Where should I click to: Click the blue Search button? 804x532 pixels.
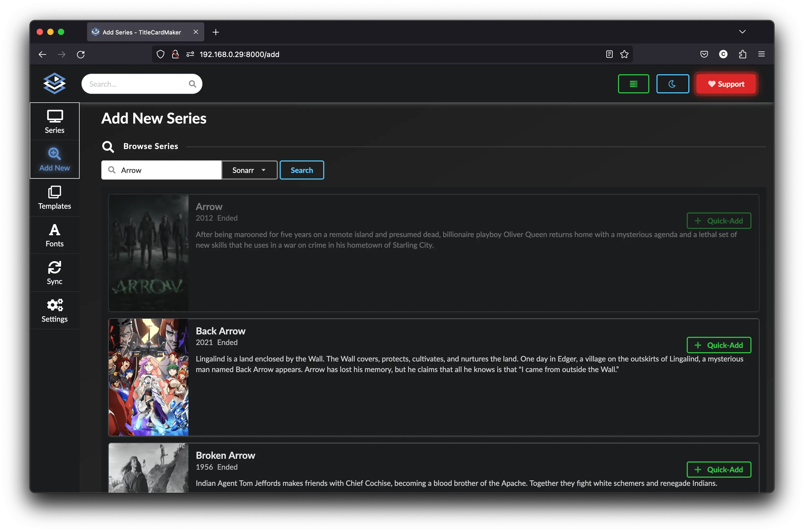[302, 170]
